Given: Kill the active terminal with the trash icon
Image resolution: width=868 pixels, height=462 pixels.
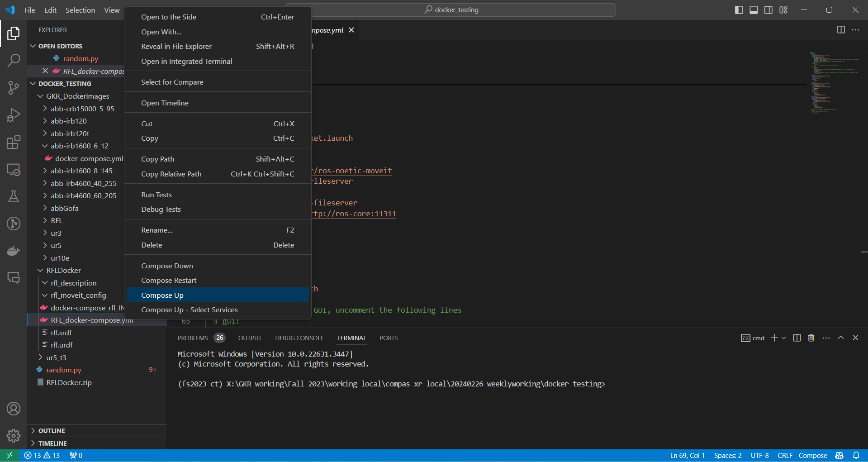Looking at the screenshot, I should [x=811, y=338].
